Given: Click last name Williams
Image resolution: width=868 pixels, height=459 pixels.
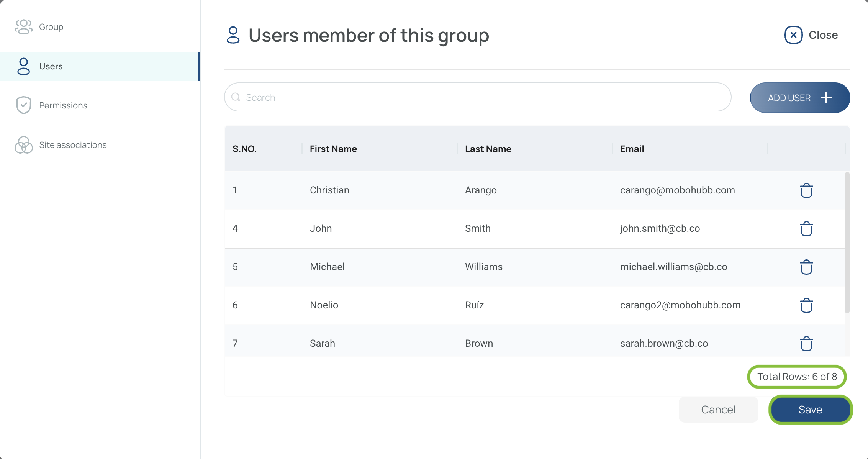Looking at the screenshot, I should (x=484, y=267).
